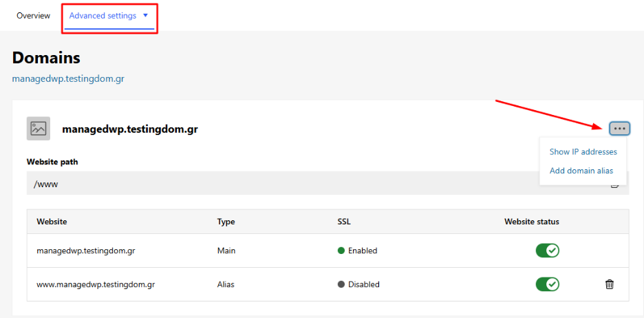The width and height of the screenshot is (644, 318).
Task: Toggle website status for the Alias domain
Action: click(x=548, y=284)
